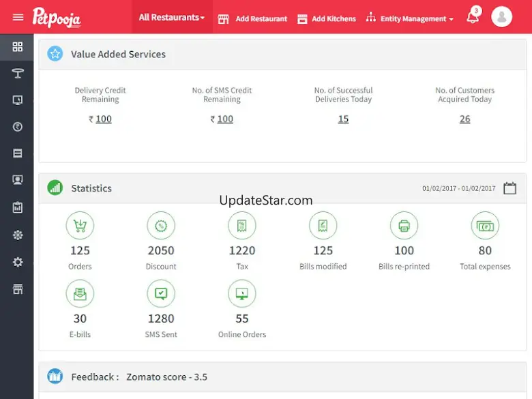
Task: Click the Online Orders monitor icon
Action: tap(242, 293)
